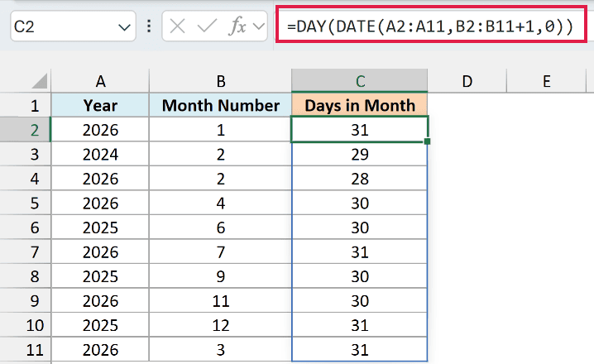594x364 pixels.
Task: Click the Cancel (X) icon in formula bar
Action: point(177,26)
